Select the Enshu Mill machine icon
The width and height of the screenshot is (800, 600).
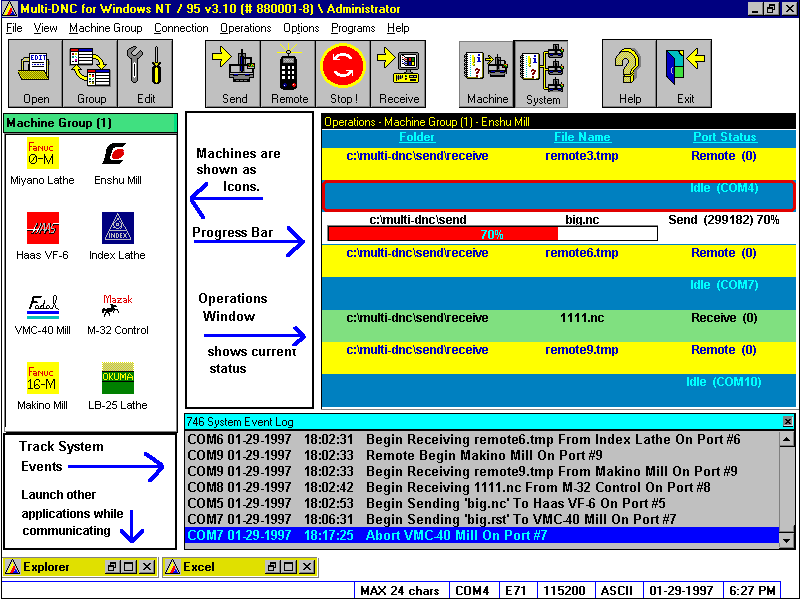point(118,161)
